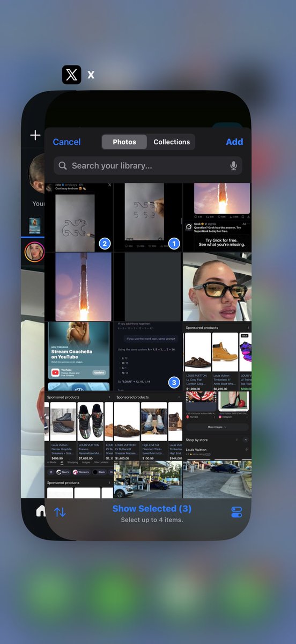296x644 pixels.
Task: Tap Cancel to dismiss photo picker
Action: click(x=66, y=142)
